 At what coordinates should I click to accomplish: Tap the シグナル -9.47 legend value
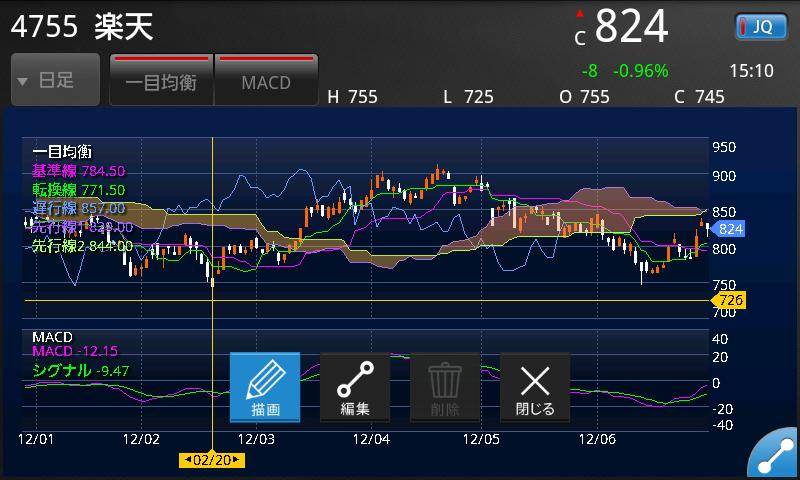pyautogui.click(x=81, y=370)
